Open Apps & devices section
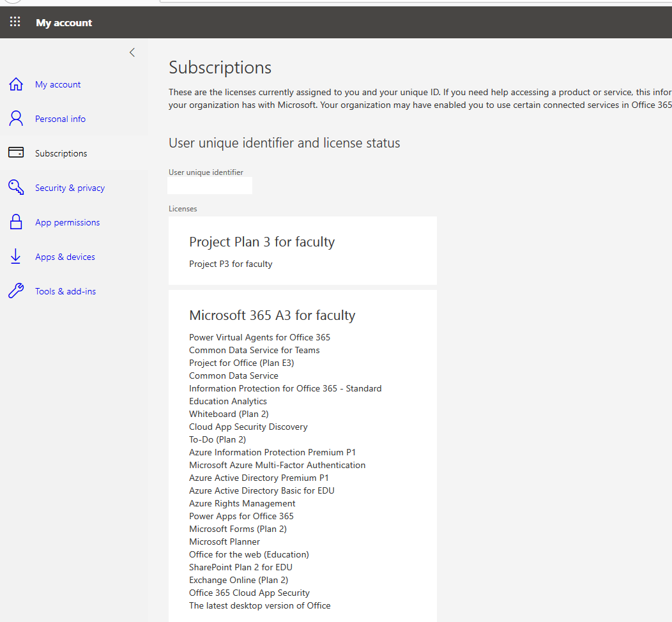 coord(65,257)
